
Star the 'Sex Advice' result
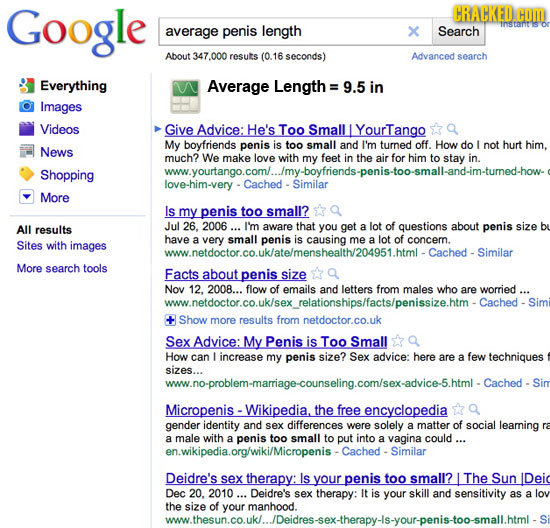tap(397, 341)
